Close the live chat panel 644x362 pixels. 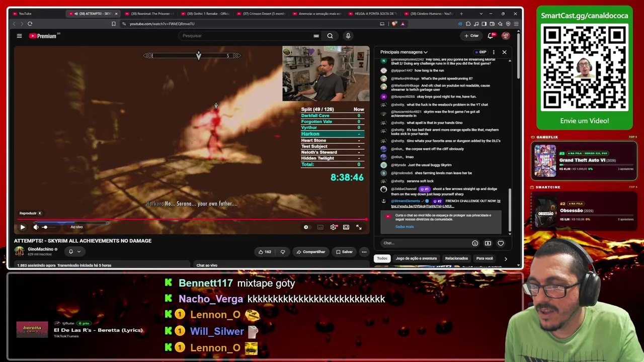504,52
